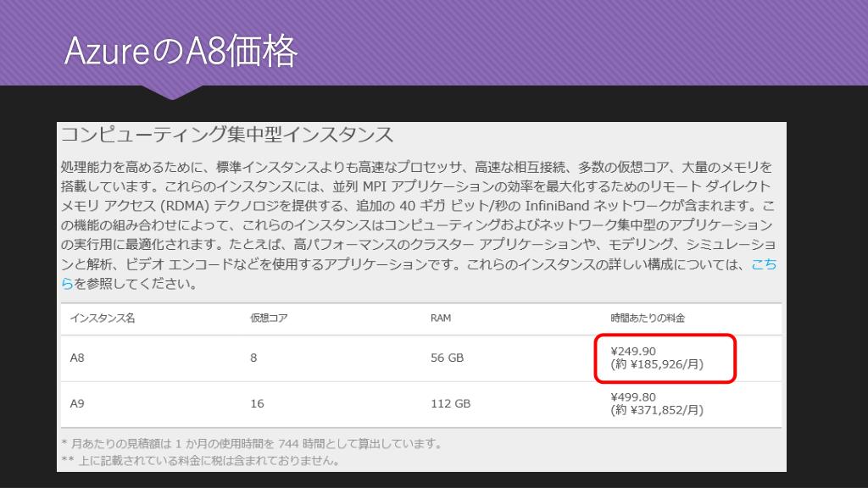
Task: Click the text (RDMA) in the description
Action: (185, 206)
